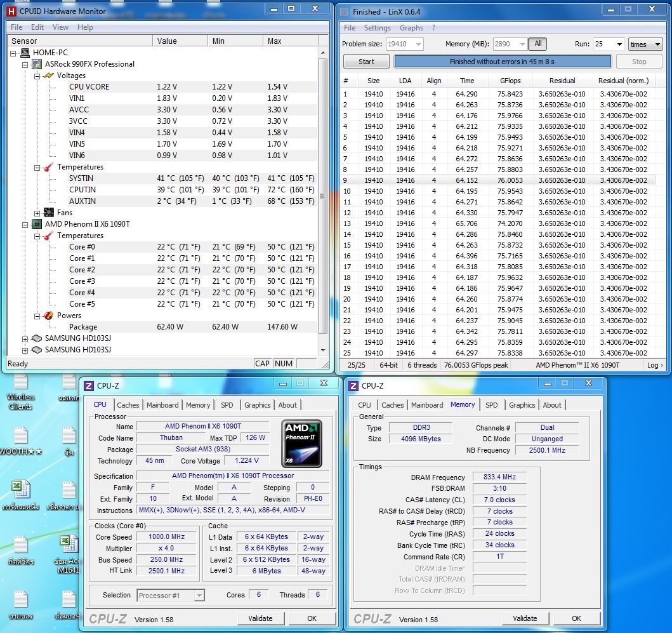Click the AMD Phenom II processor logo

(301, 443)
